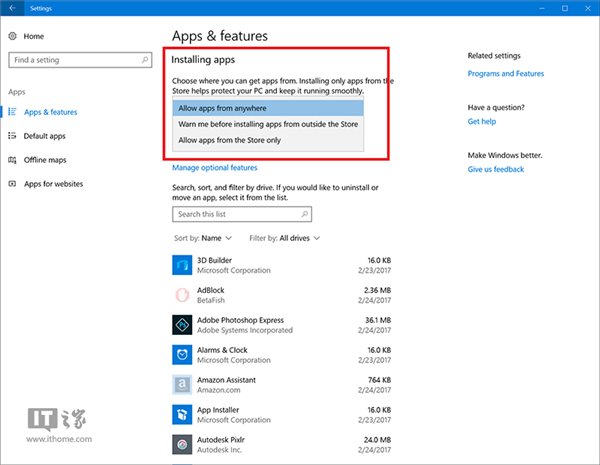Select the Adobe Photoshop Express icon
The height and width of the screenshot is (465, 600).
click(182, 325)
